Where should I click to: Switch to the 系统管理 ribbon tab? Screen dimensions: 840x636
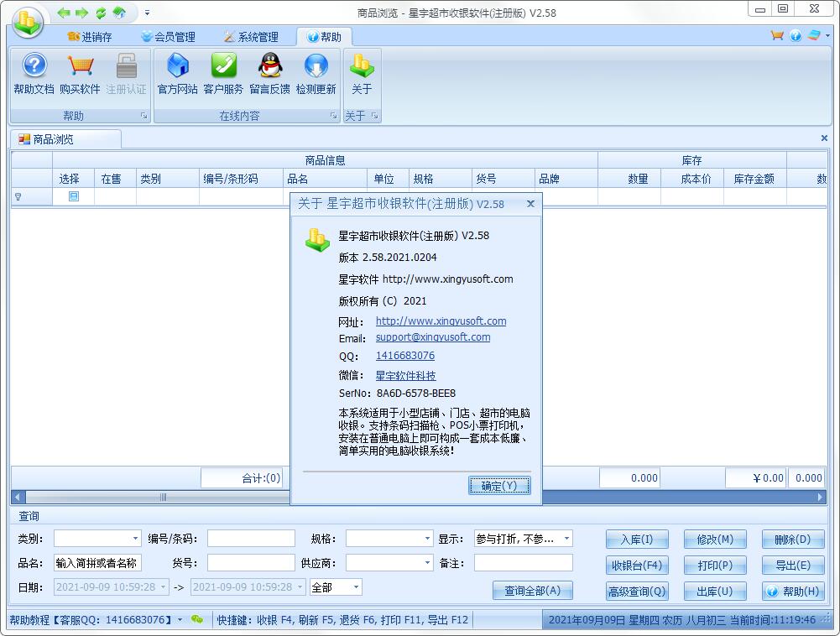(x=250, y=37)
